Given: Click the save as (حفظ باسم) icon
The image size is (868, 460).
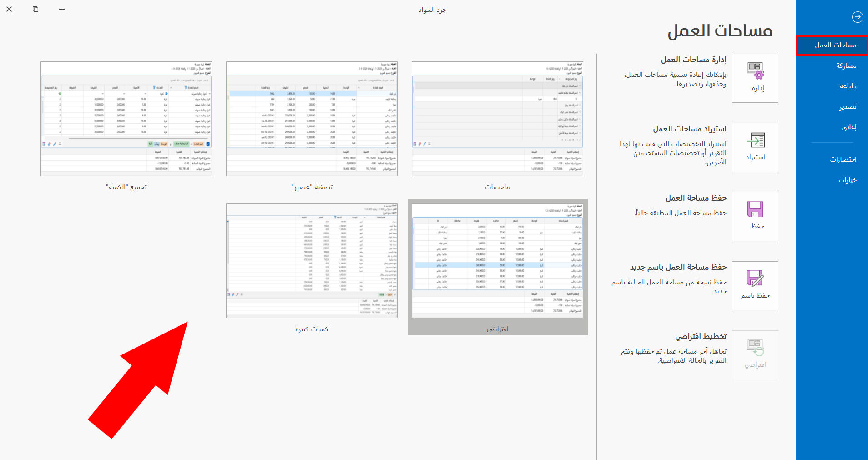Looking at the screenshot, I should click(755, 285).
